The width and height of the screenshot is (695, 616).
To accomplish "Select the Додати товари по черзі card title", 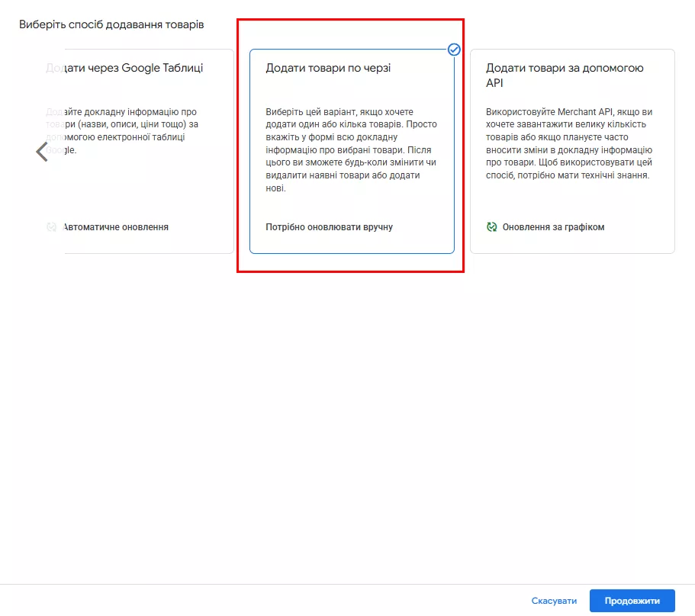I will click(328, 69).
